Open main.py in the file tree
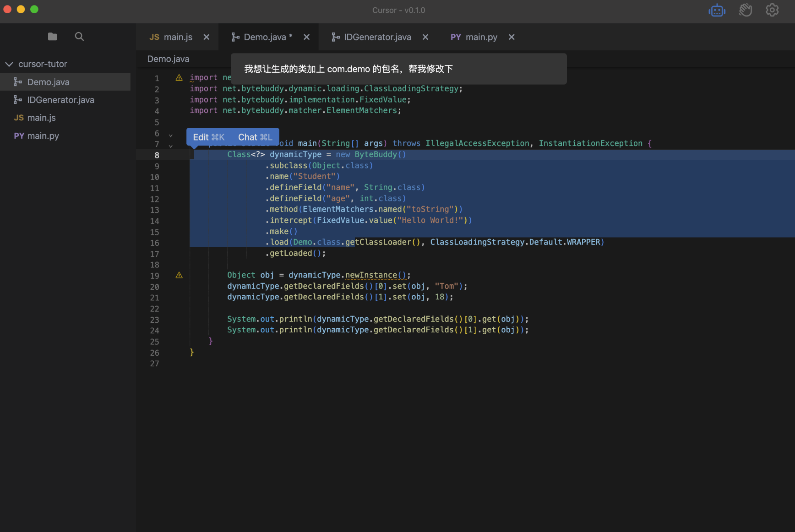The height and width of the screenshot is (532, 795). coord(65,136)
